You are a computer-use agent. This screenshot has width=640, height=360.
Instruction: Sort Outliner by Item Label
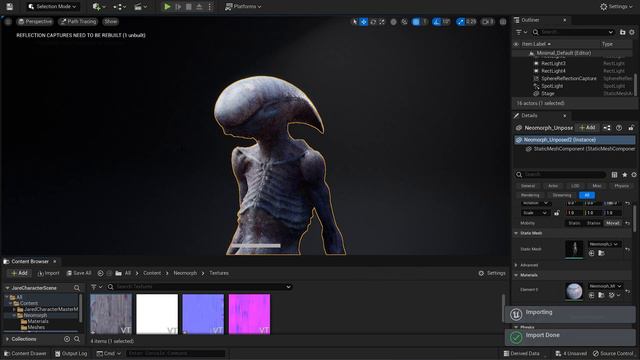pos(536,44)
